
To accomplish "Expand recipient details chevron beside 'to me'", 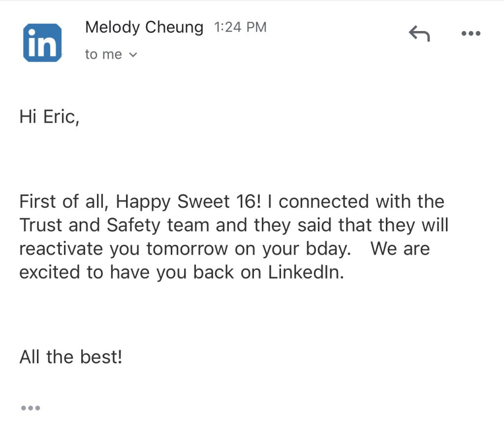I will [132, 55].
